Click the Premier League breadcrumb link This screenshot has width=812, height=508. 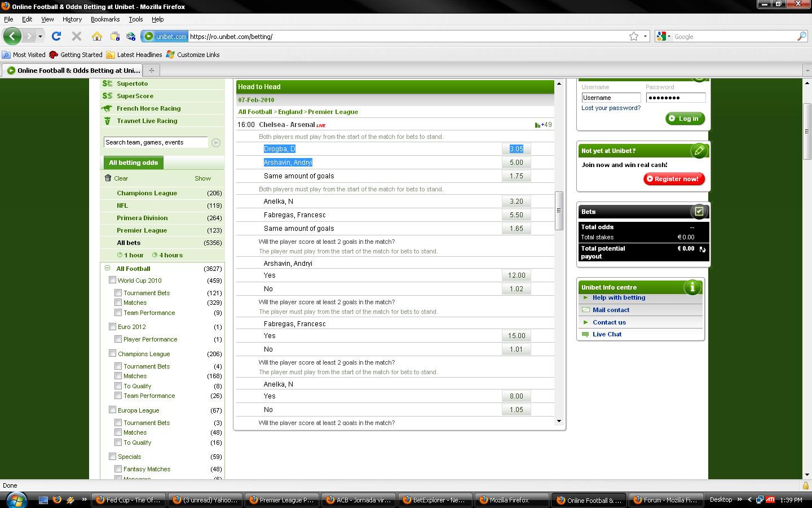333,112
